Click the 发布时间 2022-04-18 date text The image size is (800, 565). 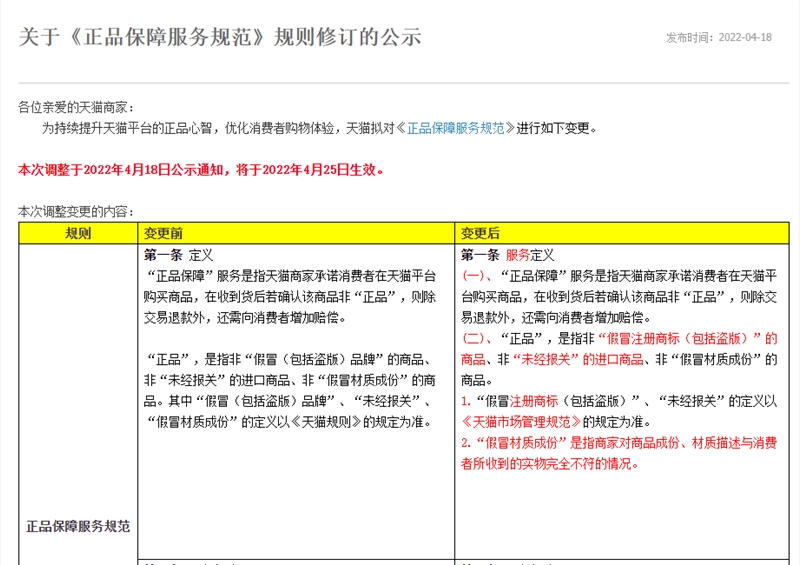click(x=719, y=38)
